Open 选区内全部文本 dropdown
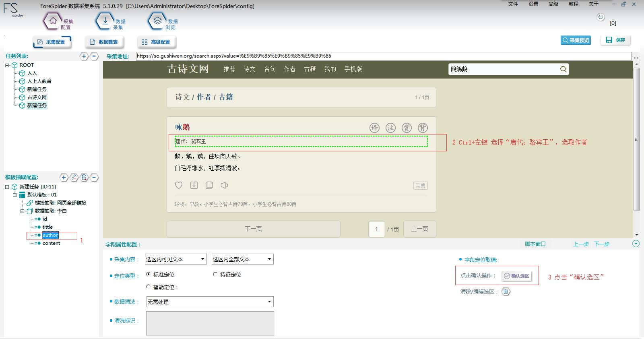The width and height of the screenshot is (644, 339). click(243, 259)
